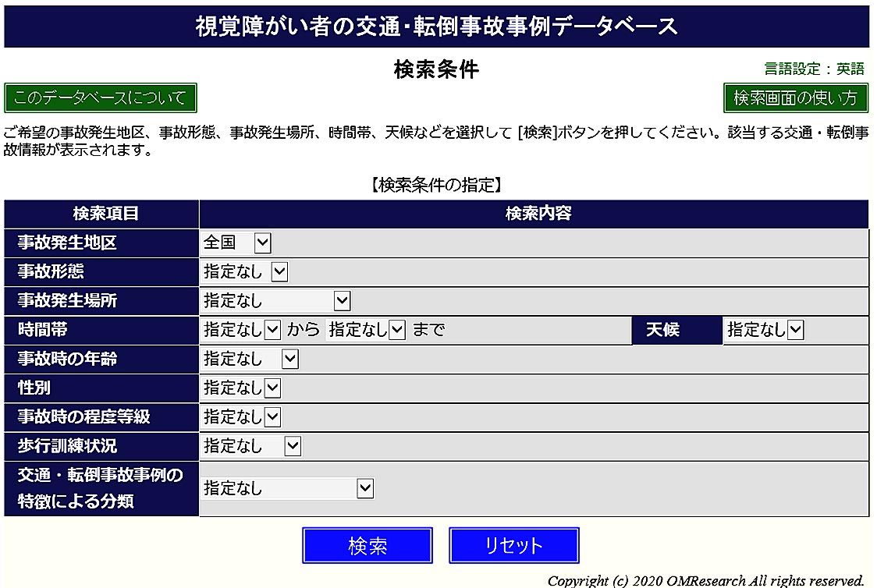Open the 事故形態 dropdown
Image resolution: width=877 pixels, height=588 pixels.
tap(245, 271)
